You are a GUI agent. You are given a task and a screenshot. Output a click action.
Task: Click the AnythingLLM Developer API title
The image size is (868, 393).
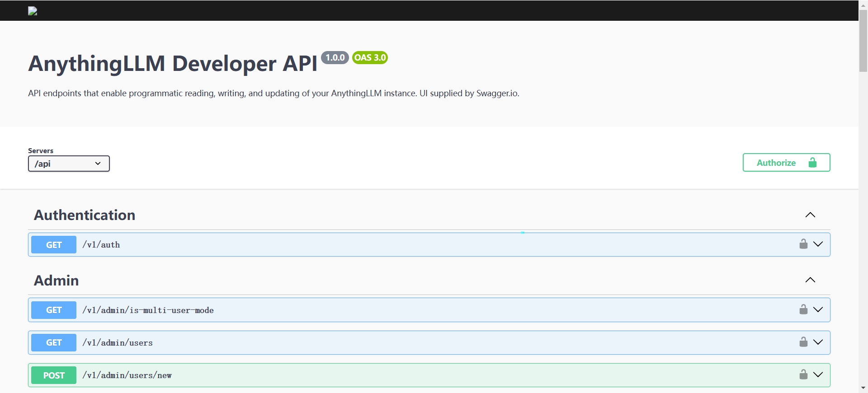pos(173,63)
